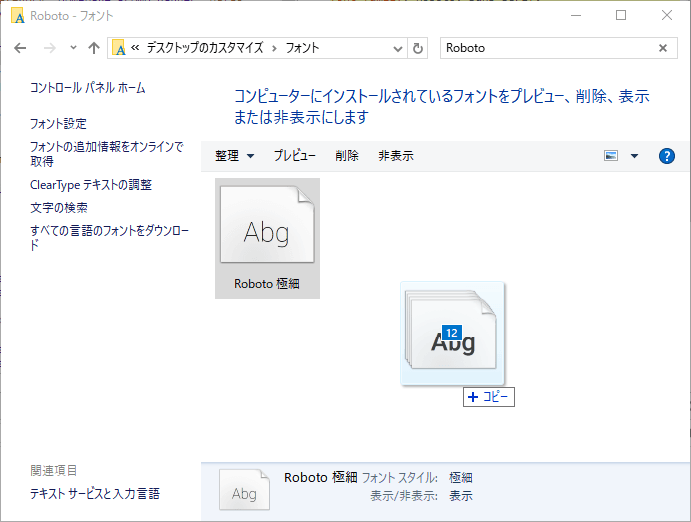691x522 pixels.
Task: Click the Fonts folder icon in address bar
Action: pos(119,48)
